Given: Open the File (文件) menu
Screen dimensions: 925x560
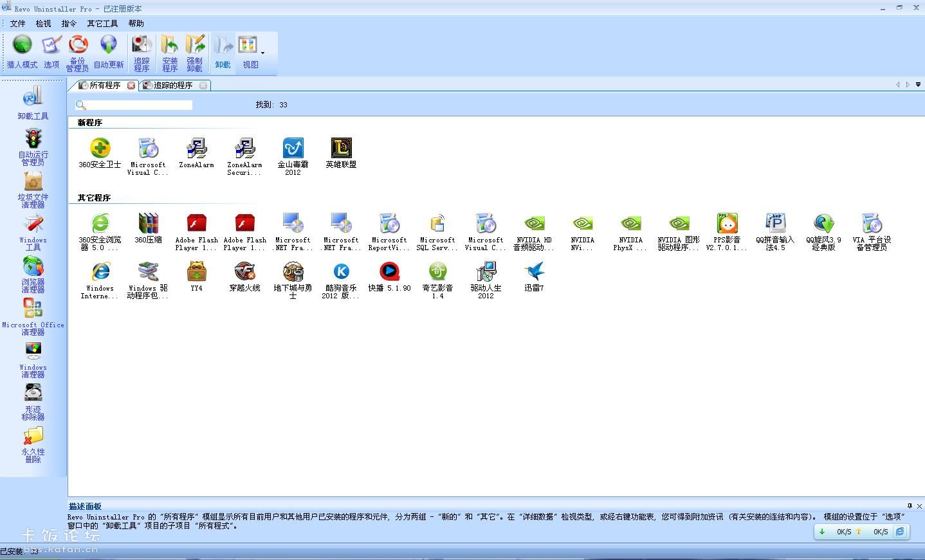Looking at the screenshot, I should (17, 23).
